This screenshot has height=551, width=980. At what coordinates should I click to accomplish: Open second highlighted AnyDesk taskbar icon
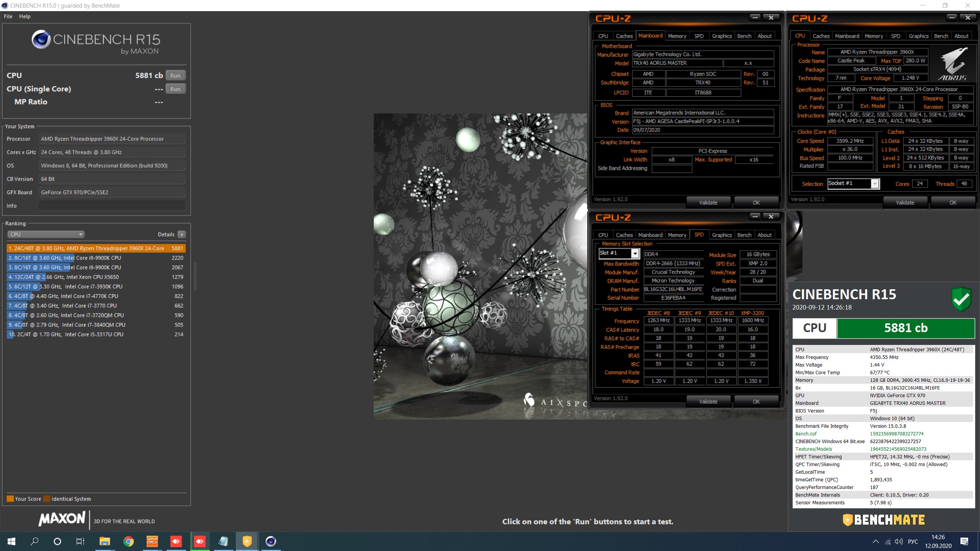pos(200,541)
